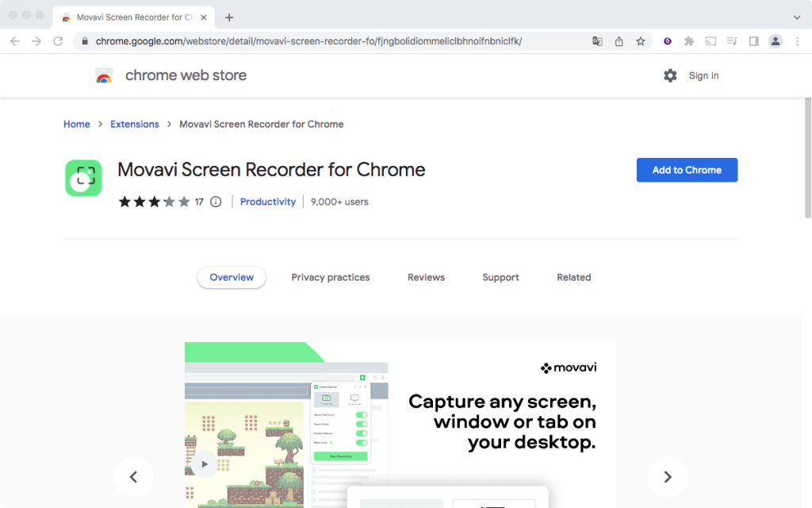Screen dimensions: 812x508
Task: Click the star rating row
Action: click(155, 202)
